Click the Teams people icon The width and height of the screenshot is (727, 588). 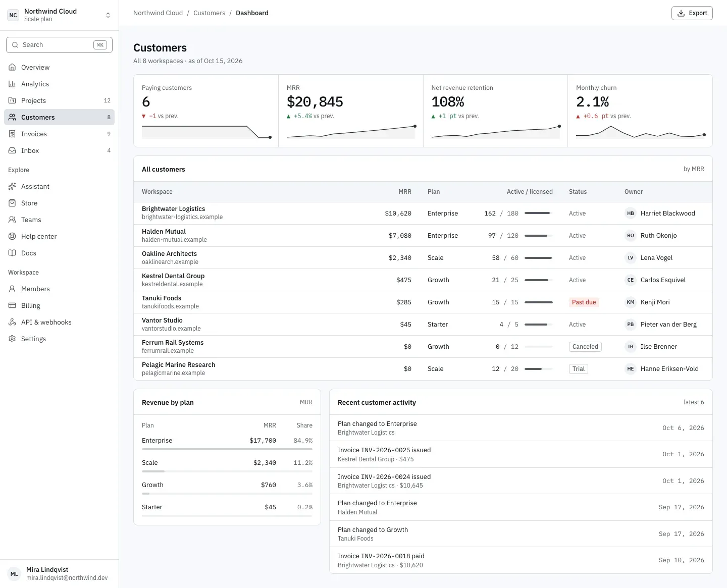pos(12,220)
